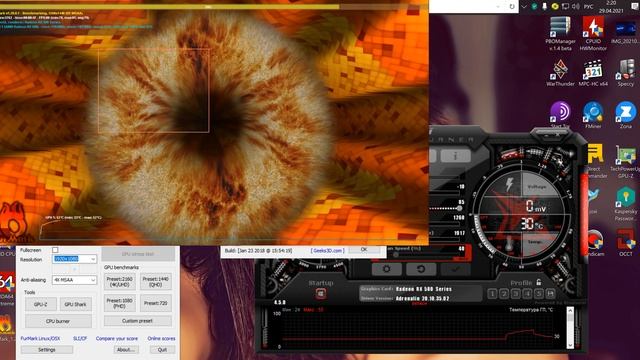Screen dimensions: 640x360
Task: Open FurMark Linux/OSX link
Action: (40, 338)
